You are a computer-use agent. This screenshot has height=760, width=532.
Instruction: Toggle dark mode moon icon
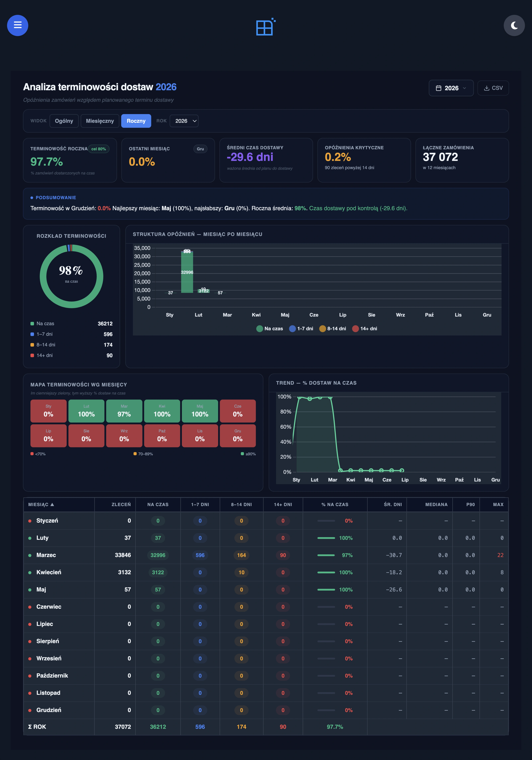click(514, 25)
